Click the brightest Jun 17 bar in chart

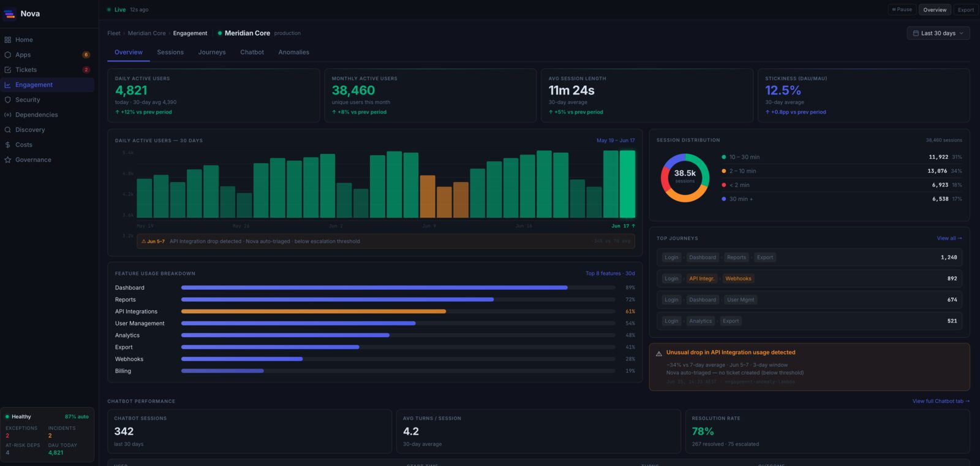(x=627, y=184)
